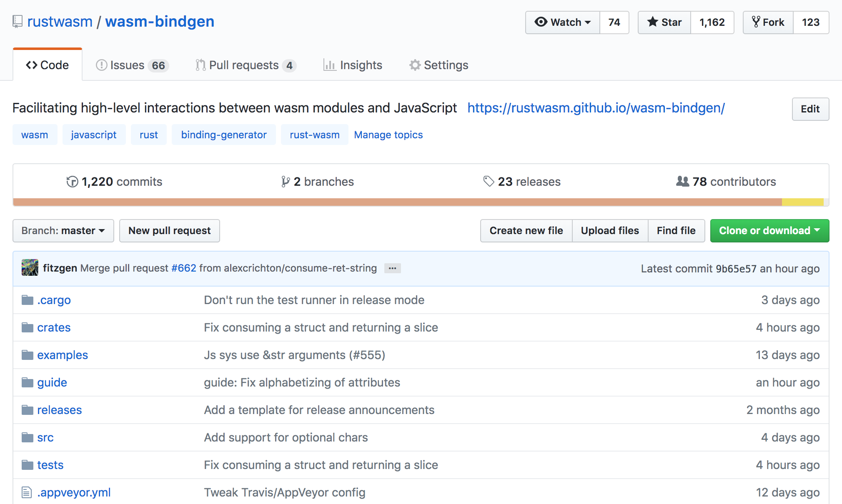This screenshot has width=842, height=504.
Task: Click the rust-wasm topic tag
Action: coord(315,135)
